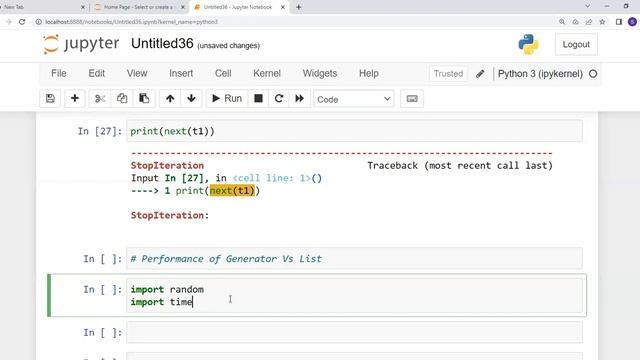Click the browser address bar URL
Screen dimensions: 640x360
[131, 22]
